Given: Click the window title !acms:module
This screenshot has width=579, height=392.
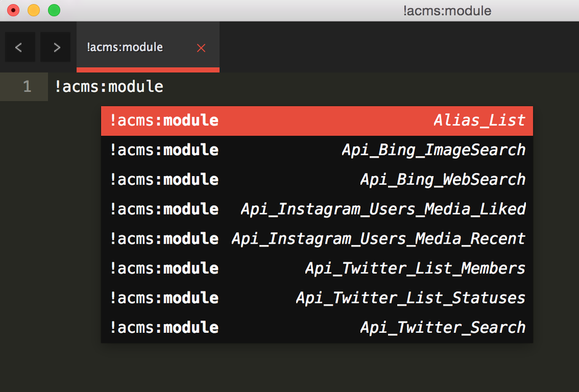Looking at the screenshot, I should 447,10.
